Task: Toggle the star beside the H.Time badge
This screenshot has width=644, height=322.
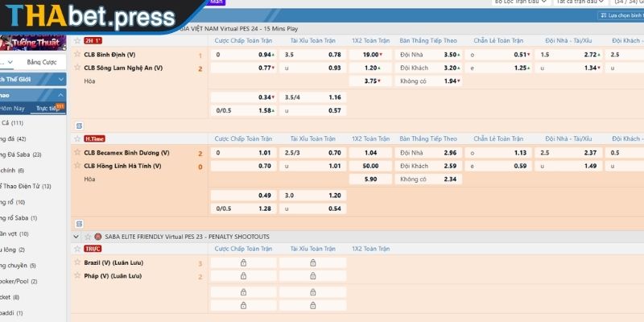Action: [x=77, y=138]
